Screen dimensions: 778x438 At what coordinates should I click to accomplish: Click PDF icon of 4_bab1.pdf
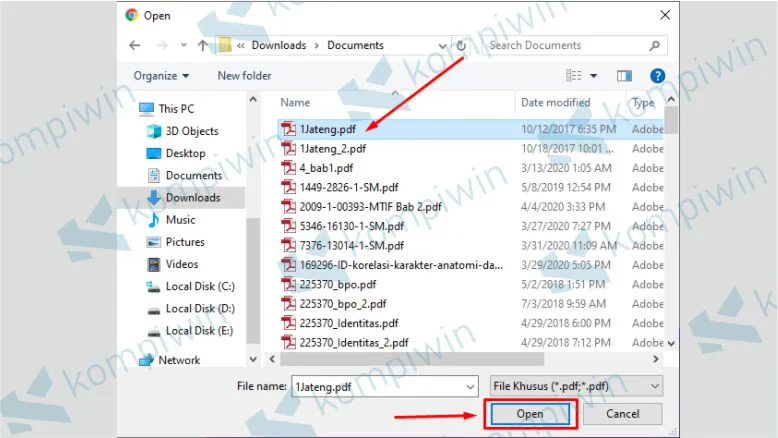click(x=289, y=168)
